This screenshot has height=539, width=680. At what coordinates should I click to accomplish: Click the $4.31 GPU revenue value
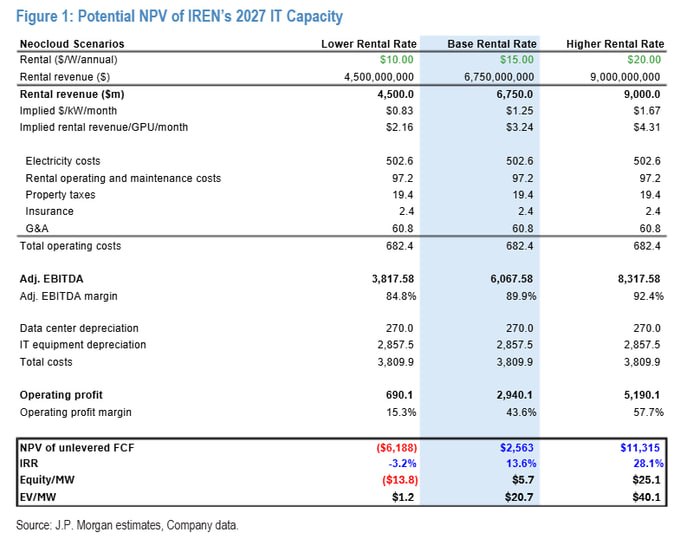tap(647, 127)
